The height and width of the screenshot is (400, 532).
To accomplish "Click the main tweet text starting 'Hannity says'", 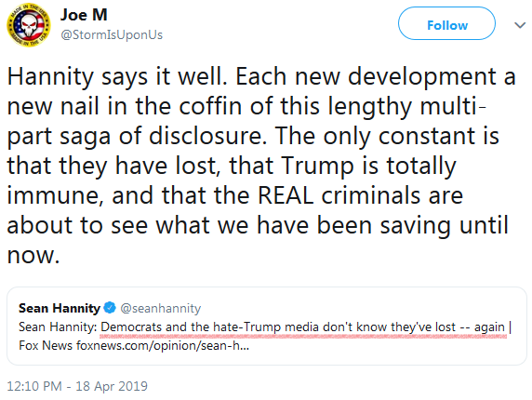I will (x=261, y=166).
